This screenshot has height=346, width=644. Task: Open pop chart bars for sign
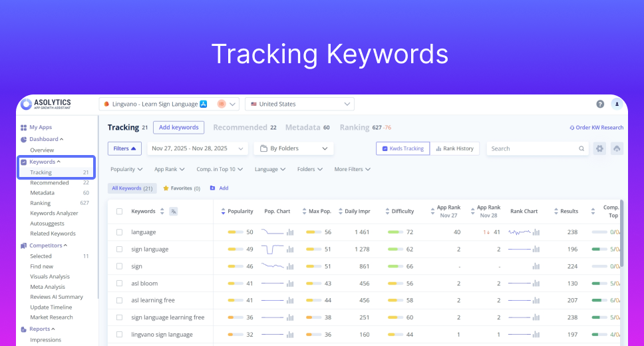[x=290, y=266]
